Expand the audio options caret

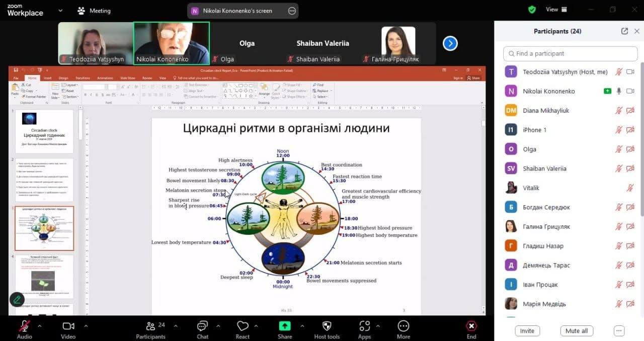coord(40,326)
